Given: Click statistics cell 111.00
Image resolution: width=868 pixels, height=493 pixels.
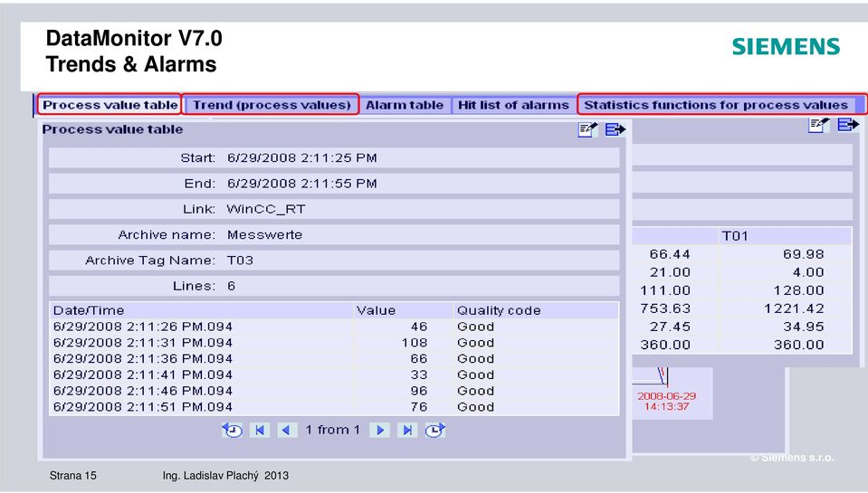Looking at the screenshot, I should tap(665, 290).
